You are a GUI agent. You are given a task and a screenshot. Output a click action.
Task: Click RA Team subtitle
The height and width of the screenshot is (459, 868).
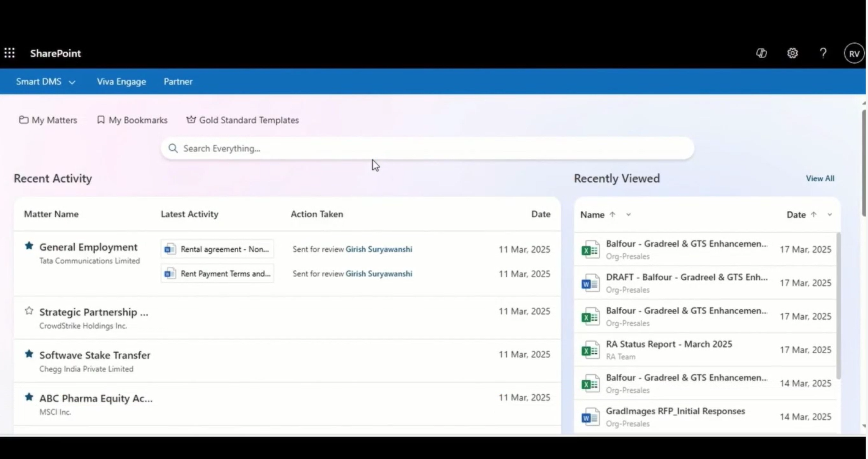[621, 357]
